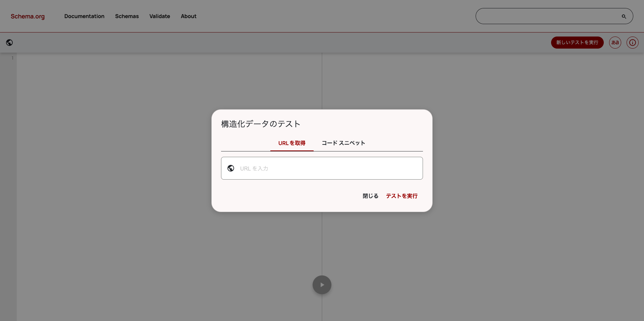Switch to the コード スニペット tab
This screenshot has height=321, width=644.
[343, 143]
